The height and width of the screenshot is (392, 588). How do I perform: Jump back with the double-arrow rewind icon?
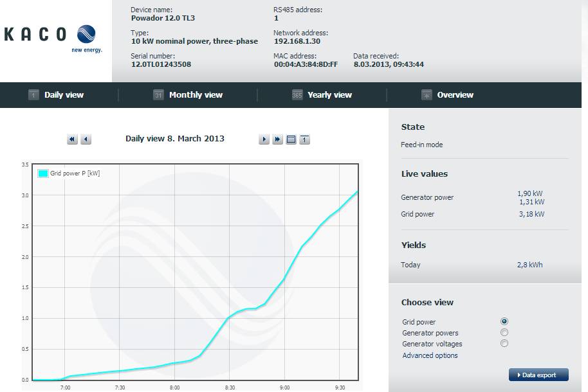coord(72,139)
